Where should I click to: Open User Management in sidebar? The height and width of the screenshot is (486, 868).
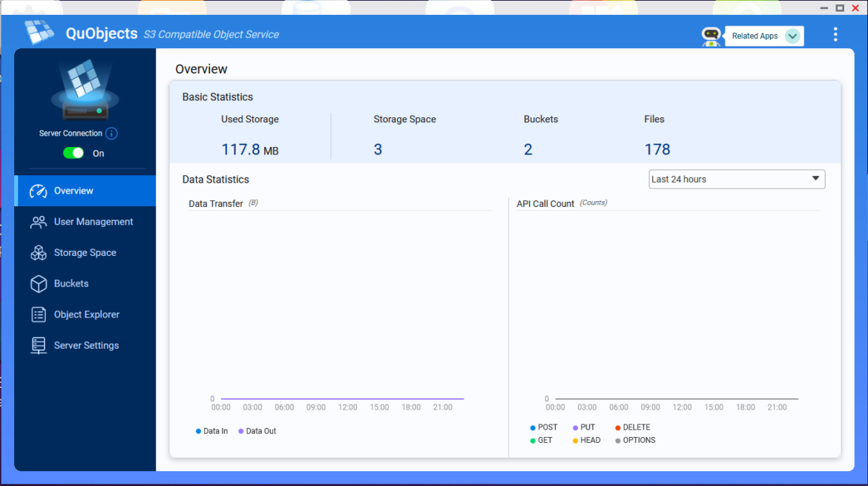85,222
